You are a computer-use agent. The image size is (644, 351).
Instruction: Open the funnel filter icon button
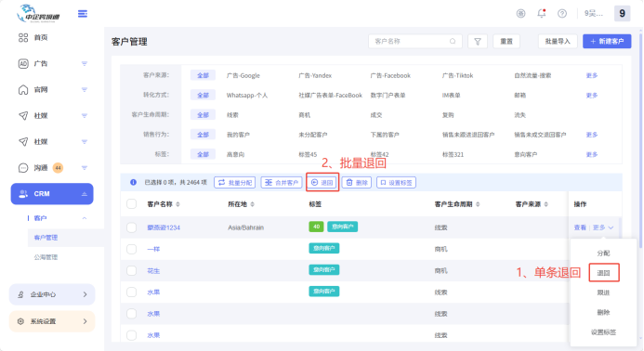click(478, 41)
